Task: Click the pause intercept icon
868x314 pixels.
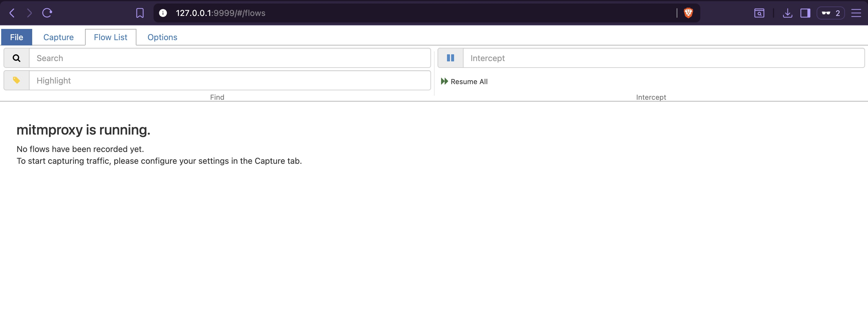Action: (x=451, y=58)
